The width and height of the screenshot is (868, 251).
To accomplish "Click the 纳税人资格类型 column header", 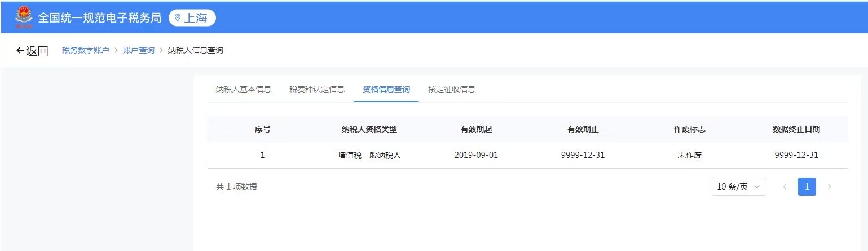I will [369, 129].
